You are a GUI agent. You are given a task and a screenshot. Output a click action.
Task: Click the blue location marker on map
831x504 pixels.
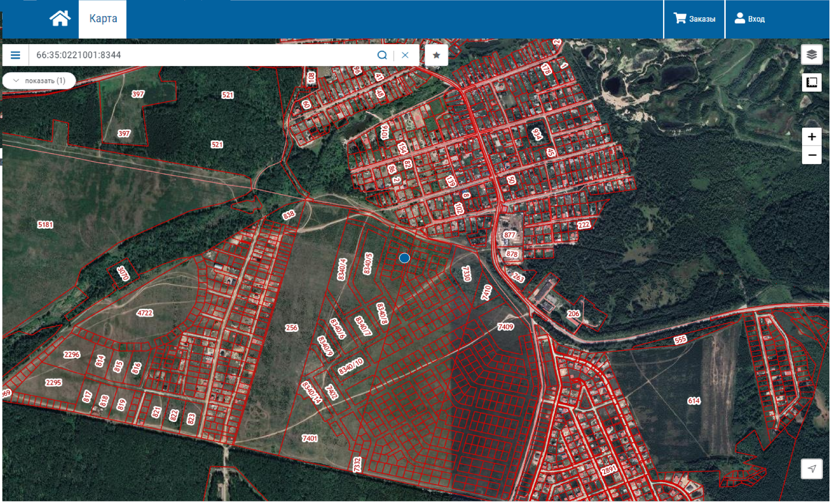point(404,258)
